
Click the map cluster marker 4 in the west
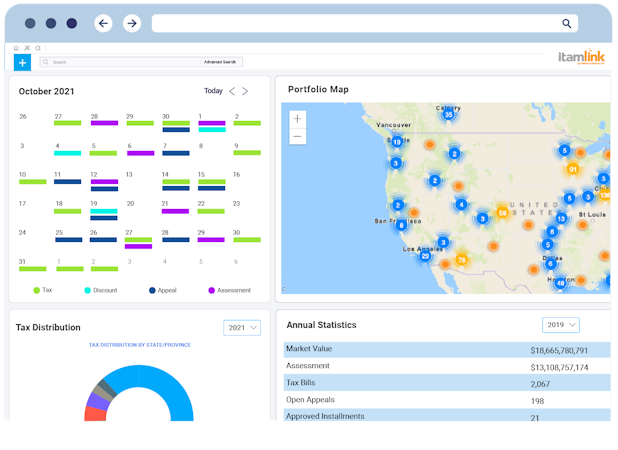click(x=461, y=205)
